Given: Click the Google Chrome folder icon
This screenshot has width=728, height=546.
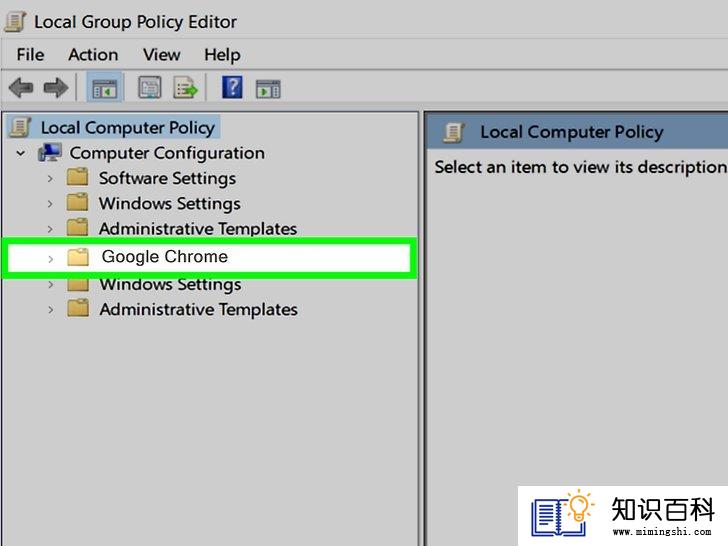Looking at the screenshot, I should (x=78, y=257).
